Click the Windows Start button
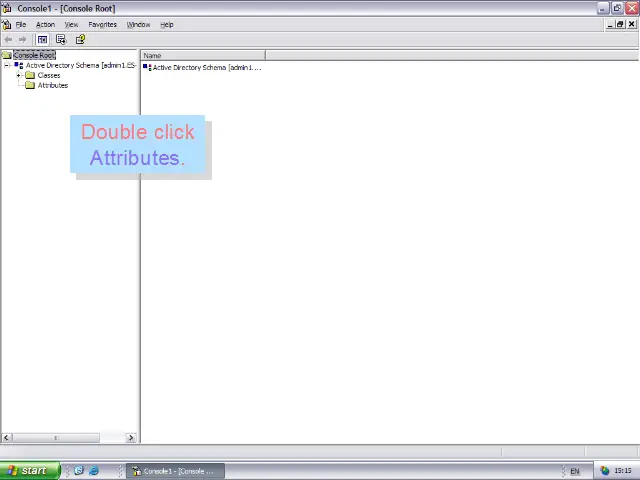Image resolution: width=640 pixels, height=480 pixels. 28,471
